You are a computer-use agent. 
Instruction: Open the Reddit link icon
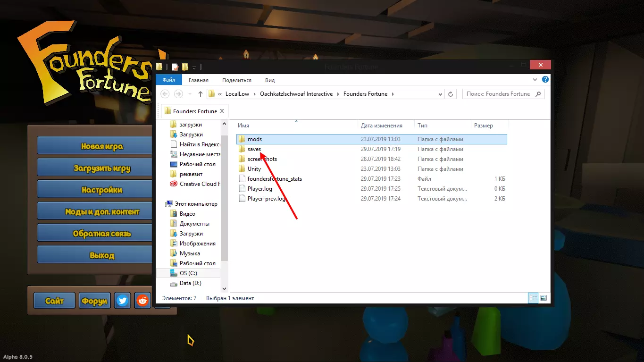[x=142, y=300]
